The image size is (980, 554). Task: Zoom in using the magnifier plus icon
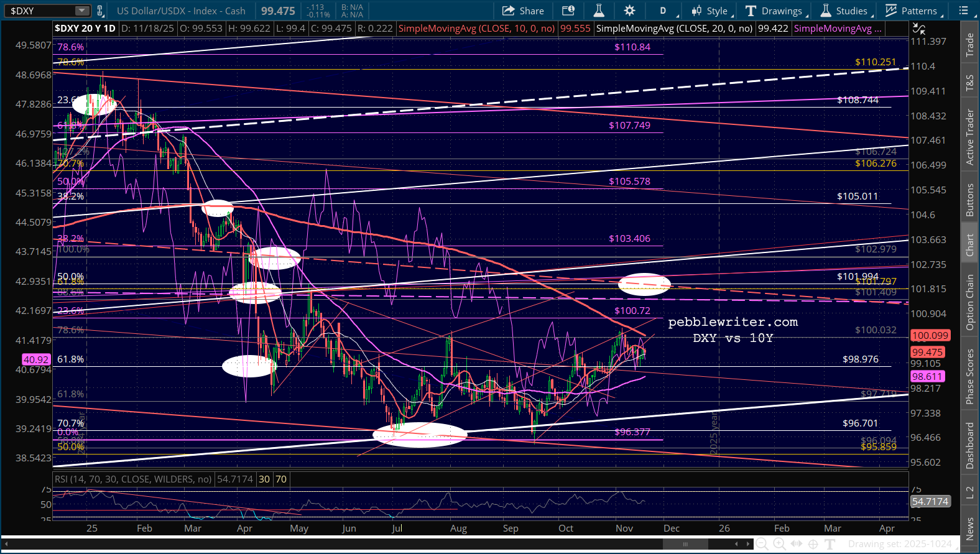point(779,544)
